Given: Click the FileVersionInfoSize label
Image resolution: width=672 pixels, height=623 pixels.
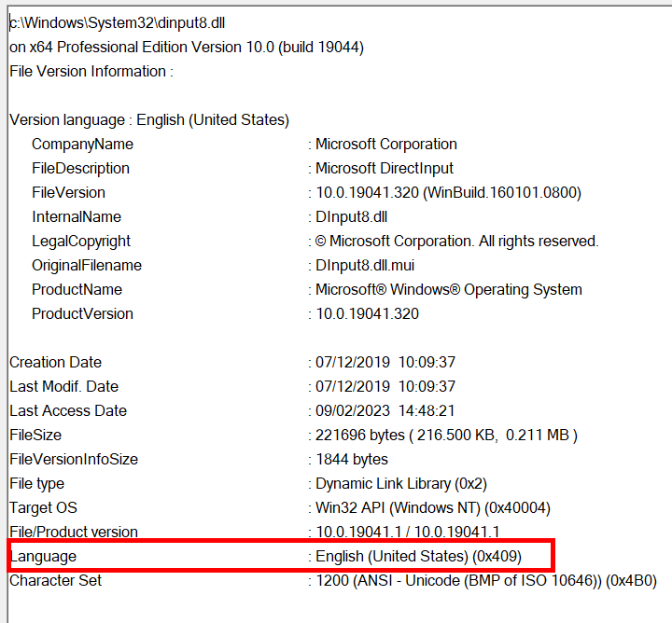Looking at the screenshot, I should [x=74, y=460].
